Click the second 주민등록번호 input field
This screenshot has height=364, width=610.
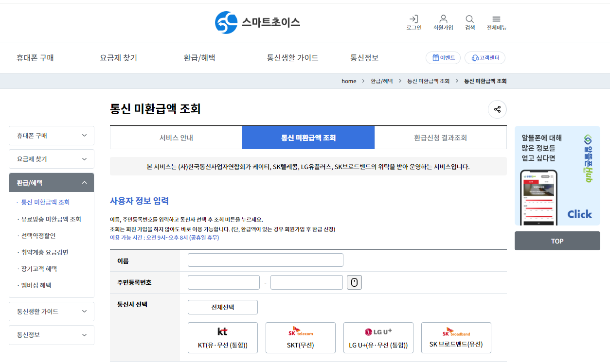click(x=306, y=282)
